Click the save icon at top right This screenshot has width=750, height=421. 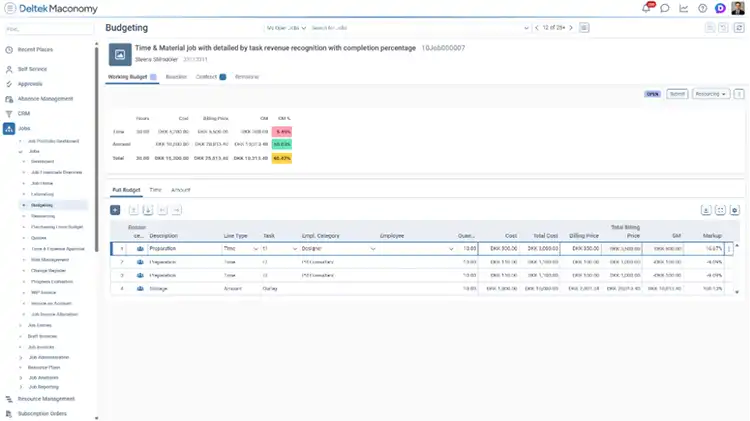tap(710, 28)
